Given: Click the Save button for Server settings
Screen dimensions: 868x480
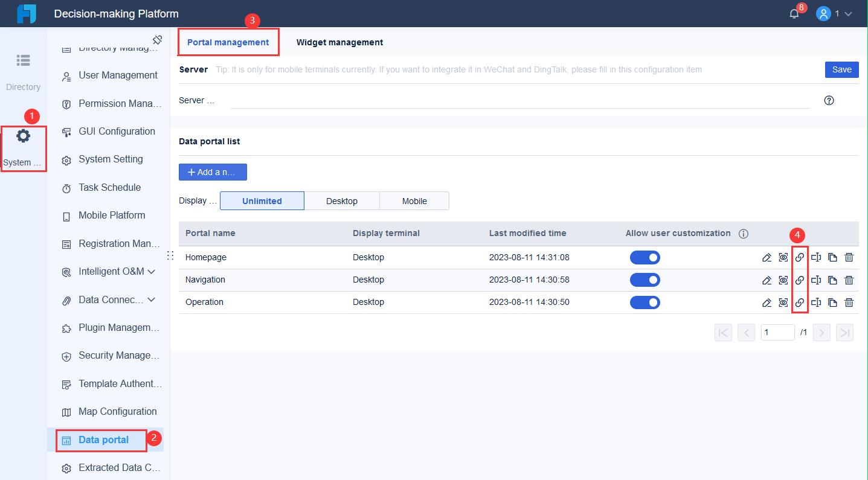Looking at the screenshot, I should tap(841, 69).
